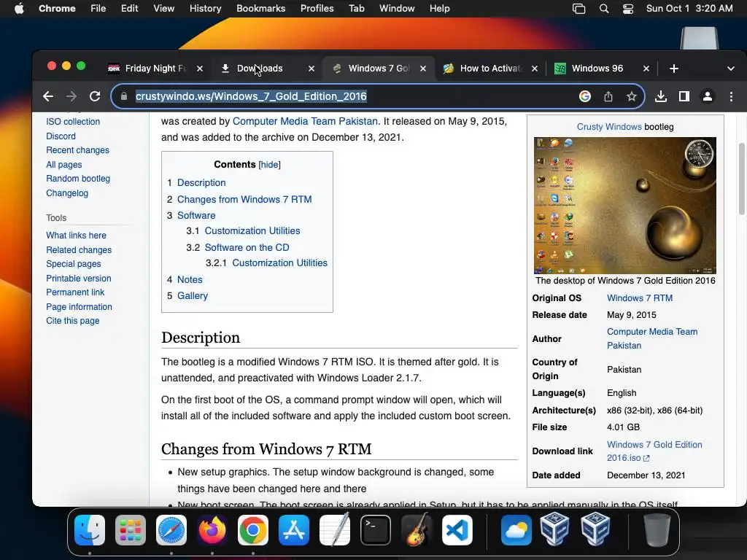Open the Profiles menu in menu bar
Viewport: 747px width, 560px height.
pos(317,9)
